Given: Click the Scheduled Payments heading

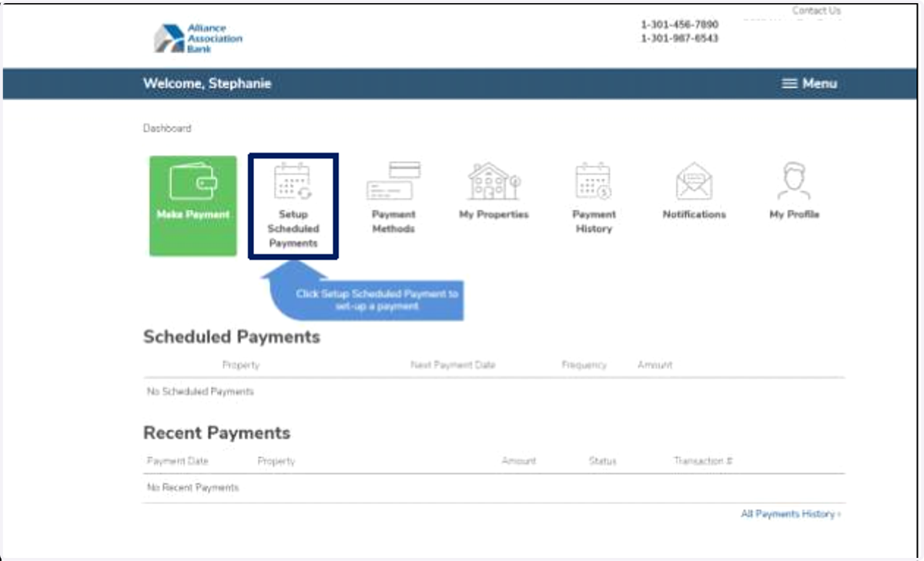Looking at the screenshot, I should tap(232, 337).
